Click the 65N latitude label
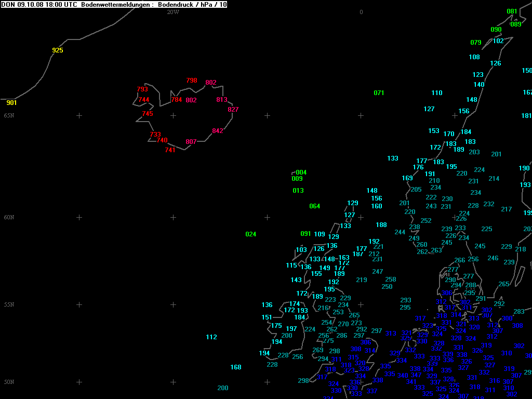 pyautogui.click(x=9, y=115)
